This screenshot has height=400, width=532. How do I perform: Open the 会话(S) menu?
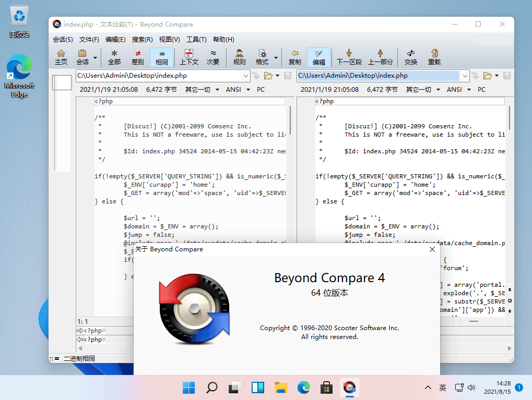coord(63,39)
